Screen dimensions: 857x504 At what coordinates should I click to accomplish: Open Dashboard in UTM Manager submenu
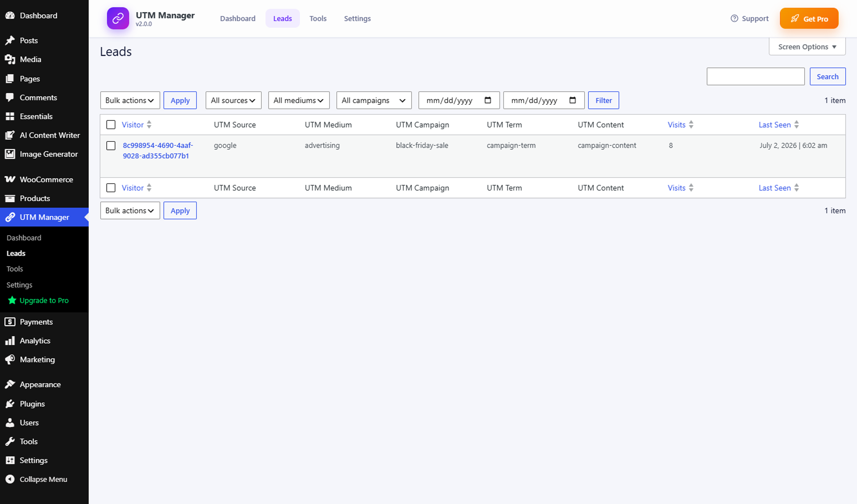24,238
